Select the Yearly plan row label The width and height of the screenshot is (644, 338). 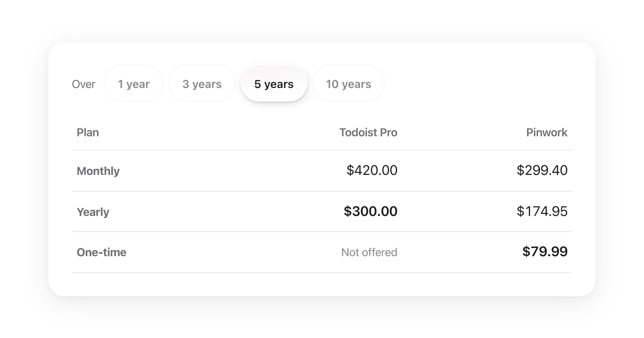93,212
